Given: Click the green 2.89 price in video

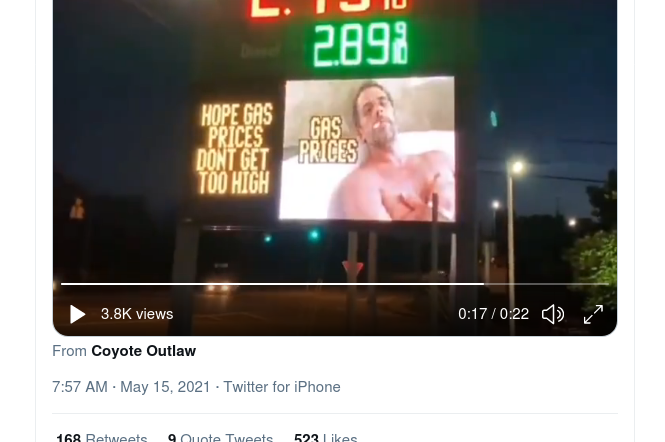Looking at the screenshot, I should tap(360, 45).
